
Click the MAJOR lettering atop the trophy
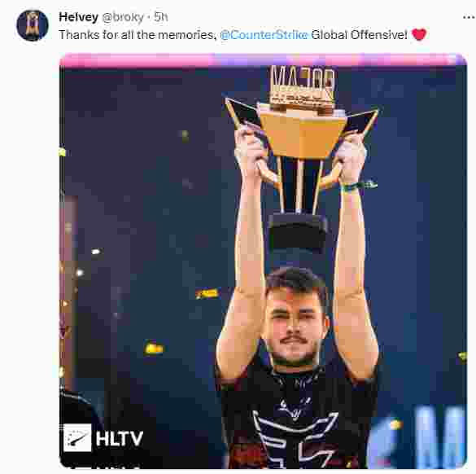coord(303,78)
